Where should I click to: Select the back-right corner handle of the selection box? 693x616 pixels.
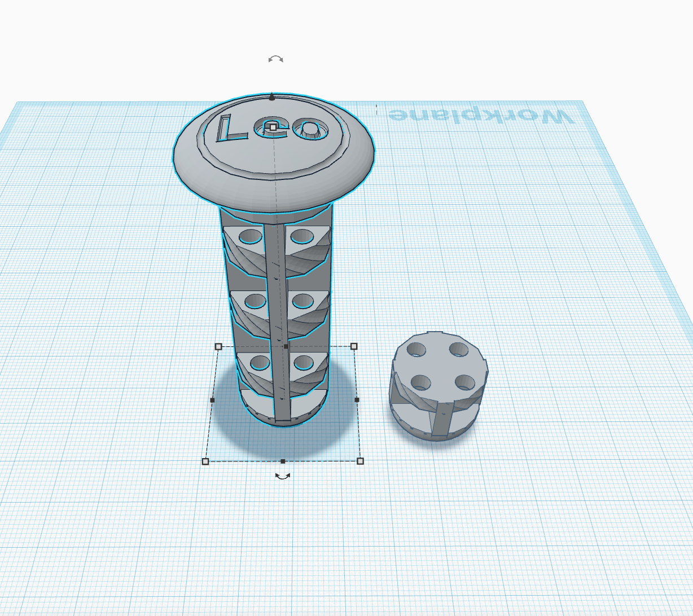click(x=354, y=346)
